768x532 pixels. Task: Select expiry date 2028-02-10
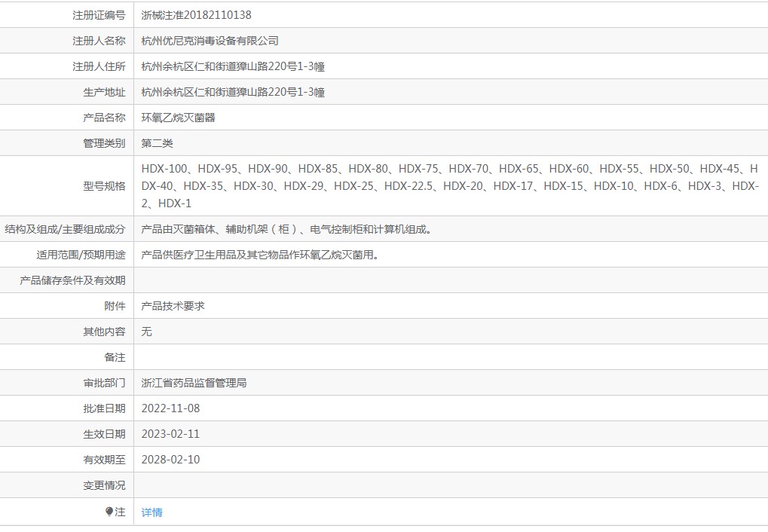pyautogui.click(x=170, y=460)
